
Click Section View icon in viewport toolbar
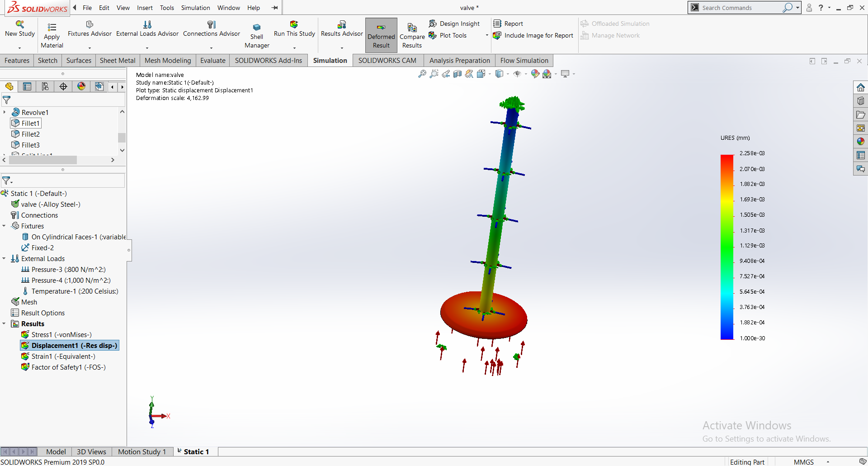pyautogui.click(x=458, y=74)
